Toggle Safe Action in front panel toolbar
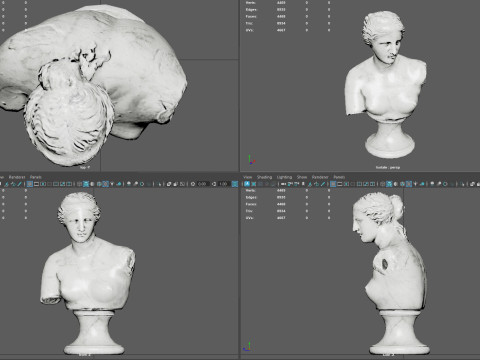The image size is (480, 360). 62,184
